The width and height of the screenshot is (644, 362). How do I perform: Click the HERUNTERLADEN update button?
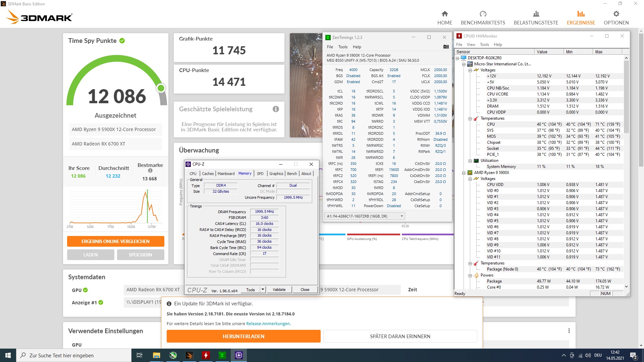pos(243,336)
